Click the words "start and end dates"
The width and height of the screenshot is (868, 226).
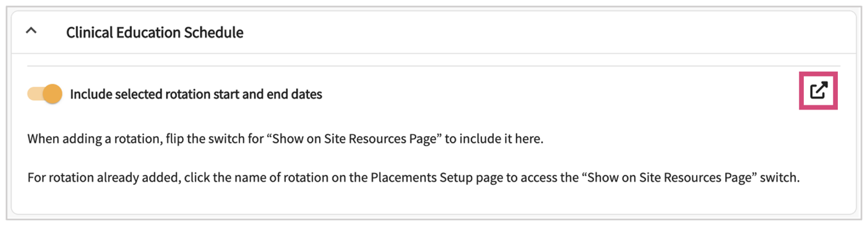tap(271, 94)
